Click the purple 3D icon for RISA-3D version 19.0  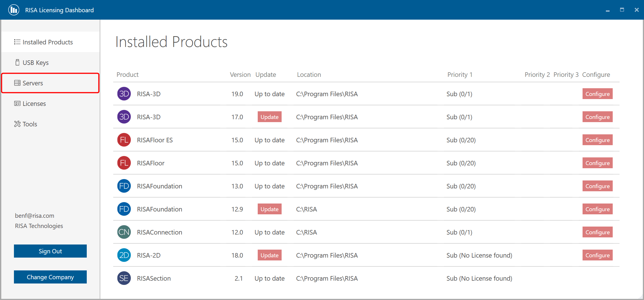pos(124,94)
